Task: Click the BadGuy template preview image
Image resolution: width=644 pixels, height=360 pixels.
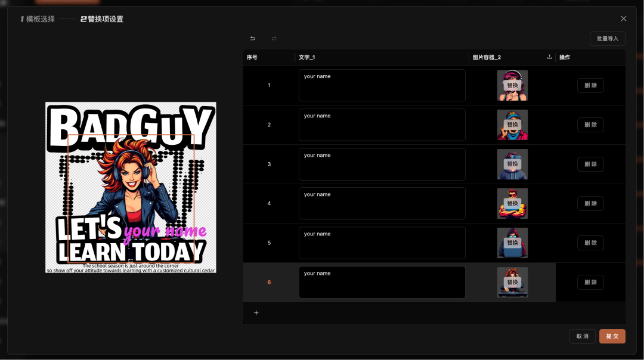Action: pyautogui.click(x=131, y=187)
